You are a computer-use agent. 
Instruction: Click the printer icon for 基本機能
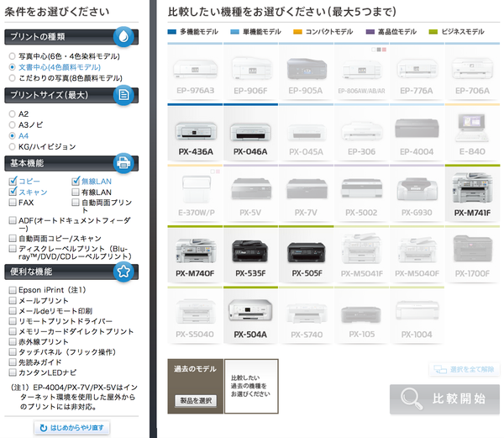[123, 163]
